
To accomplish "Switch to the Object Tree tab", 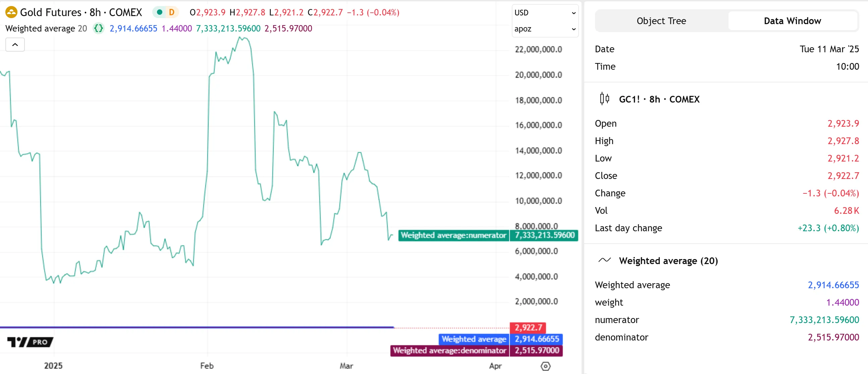I will (x=661, y=21).
